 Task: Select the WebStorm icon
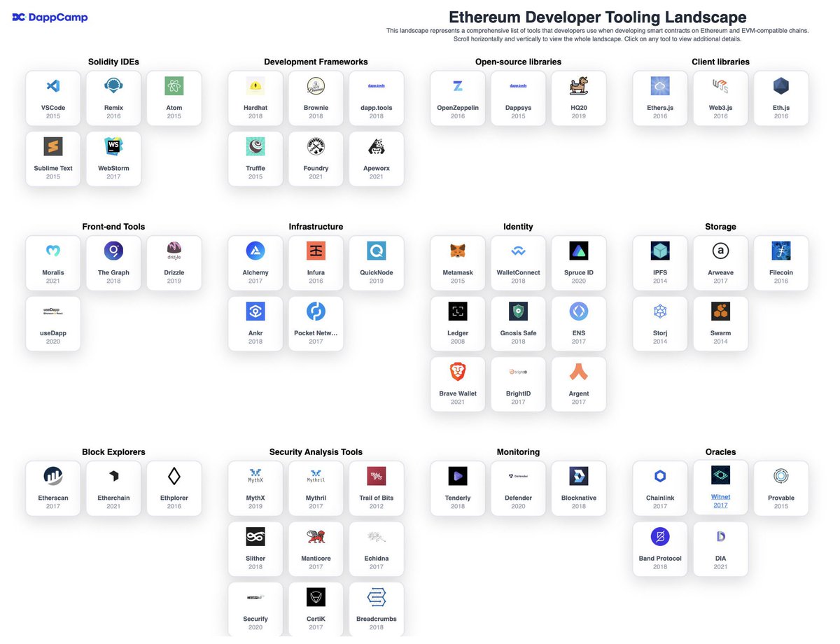113,146
